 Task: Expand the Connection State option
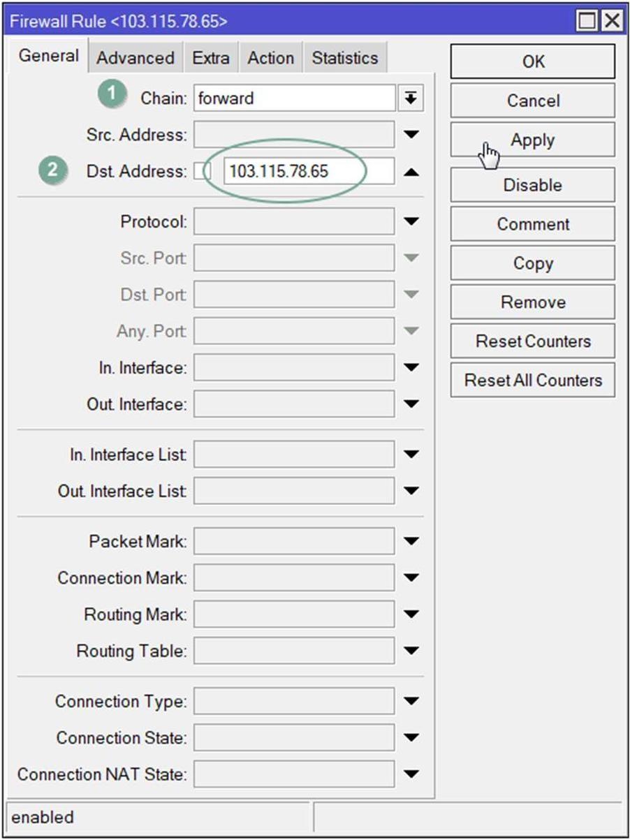(411, 737)
